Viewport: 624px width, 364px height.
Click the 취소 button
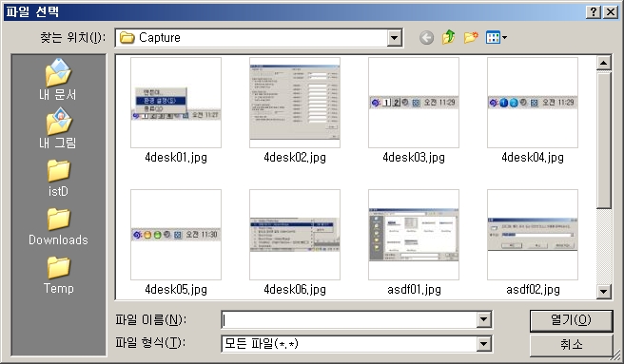point(571,344)
